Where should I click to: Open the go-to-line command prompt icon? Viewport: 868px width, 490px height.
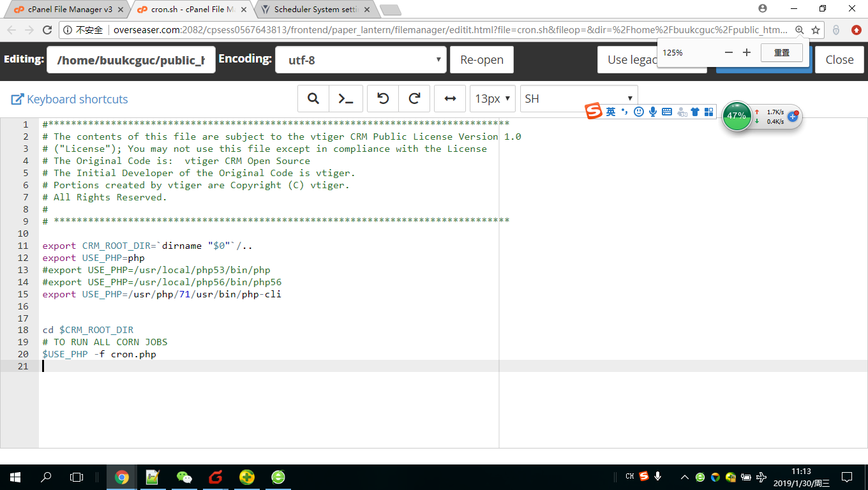346,99
